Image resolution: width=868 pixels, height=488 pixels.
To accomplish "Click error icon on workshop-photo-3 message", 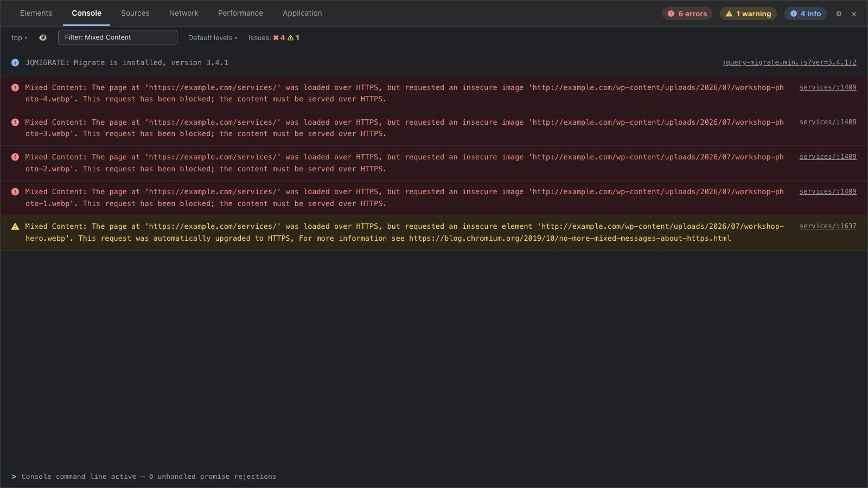I will coord(15,122).
